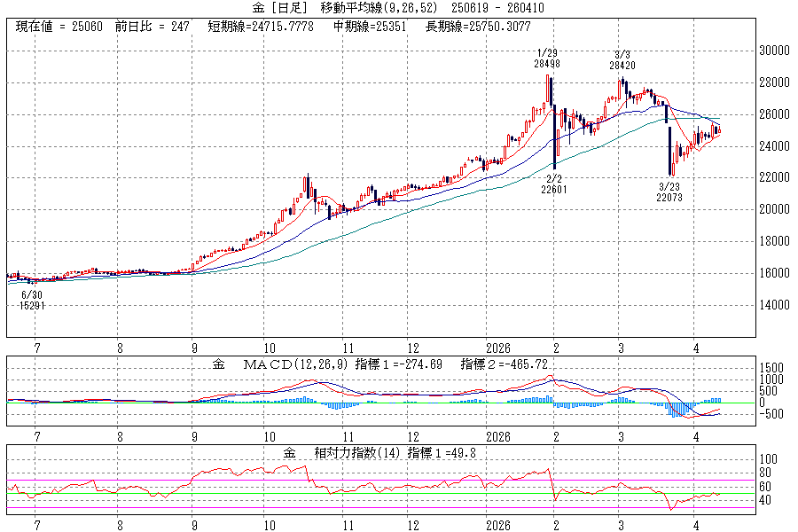This screenshot has height=532, width=798.
Task: Click the 30000 price axis label
Action: [x=774, y=51]
